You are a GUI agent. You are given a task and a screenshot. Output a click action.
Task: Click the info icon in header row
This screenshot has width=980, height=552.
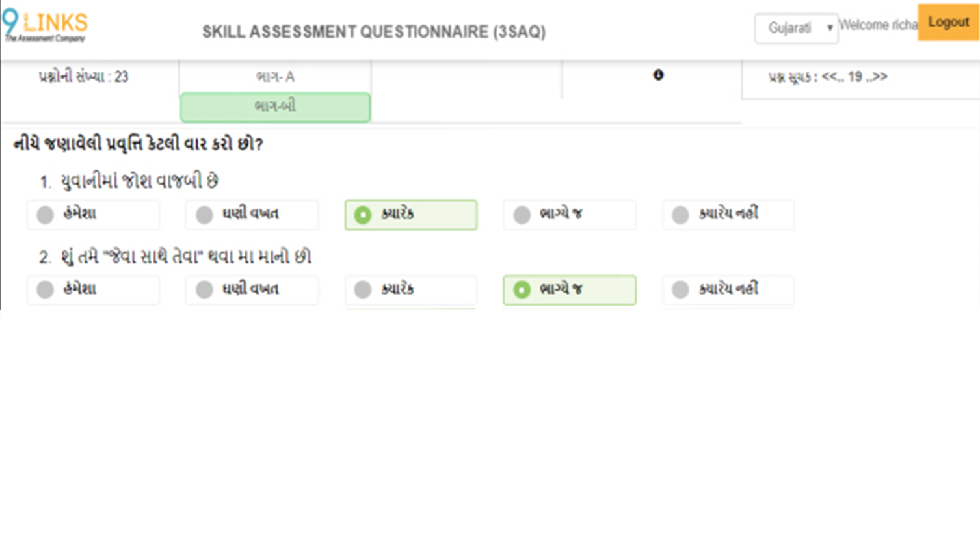(x=658, y=75)
